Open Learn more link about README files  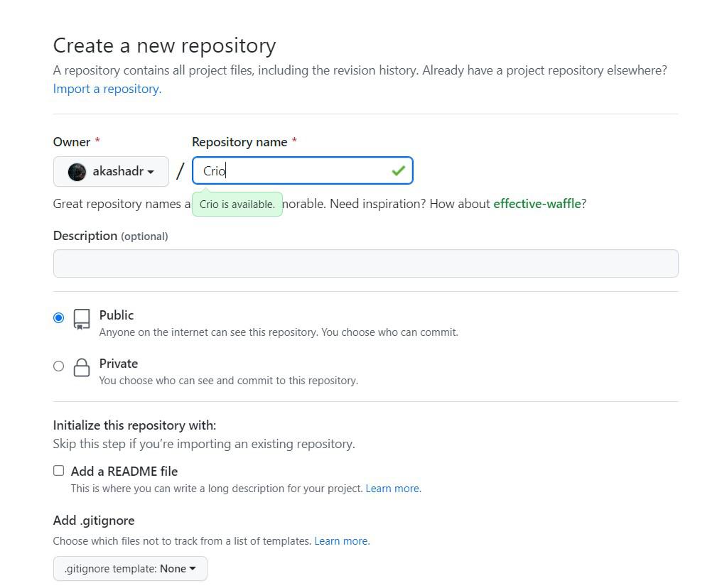coord(392,489)
